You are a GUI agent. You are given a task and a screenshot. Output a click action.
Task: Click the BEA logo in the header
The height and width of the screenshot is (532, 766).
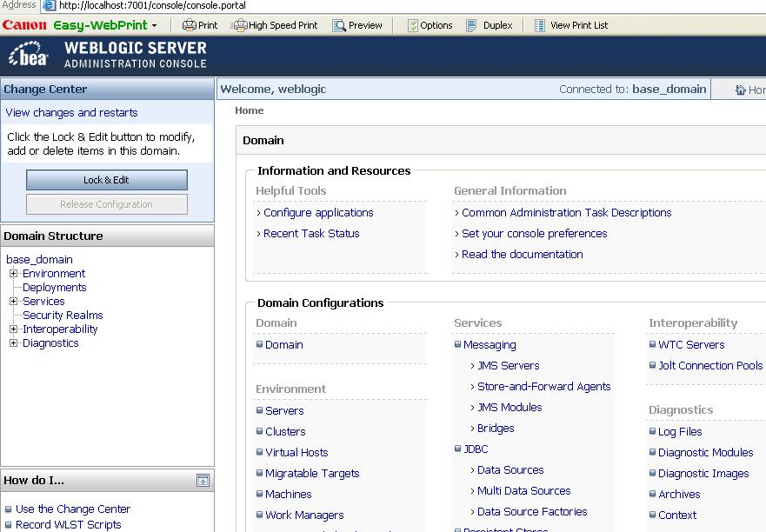coord(29,54)
